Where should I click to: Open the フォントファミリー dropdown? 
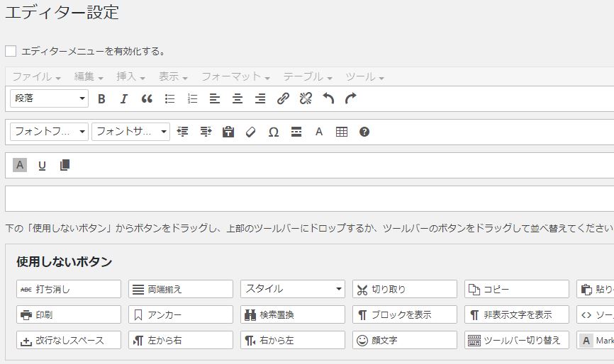click(x=49, y=132)
